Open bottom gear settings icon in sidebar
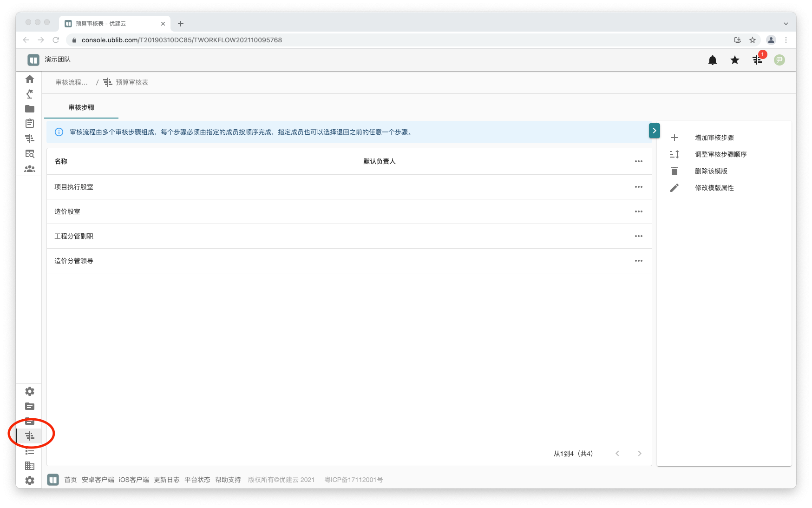This screenshot has height=508, width=812. [x=30, y=481]
